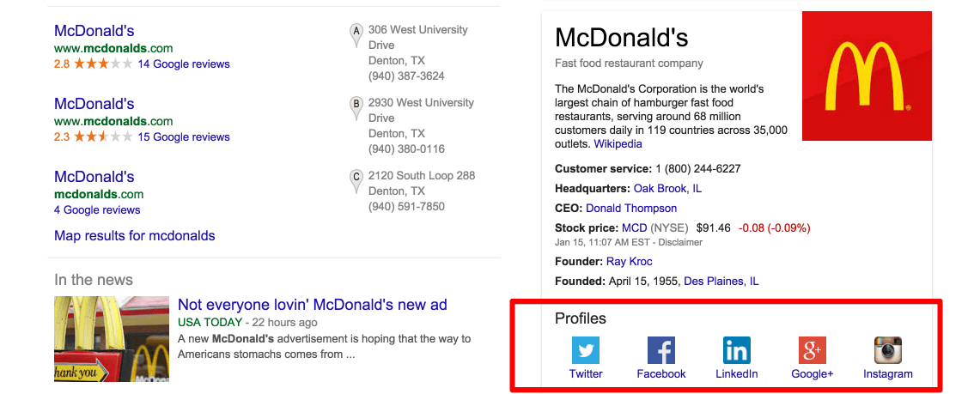Click map marker A pin
980x394 pixels.
pyautogui.click(x=356, y=34)
